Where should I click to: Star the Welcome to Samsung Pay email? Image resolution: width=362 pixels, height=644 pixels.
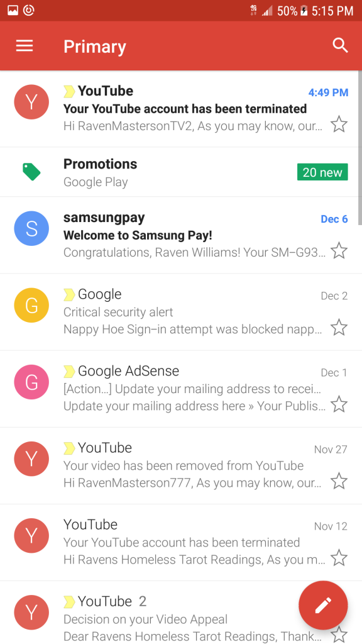[339, 250]
